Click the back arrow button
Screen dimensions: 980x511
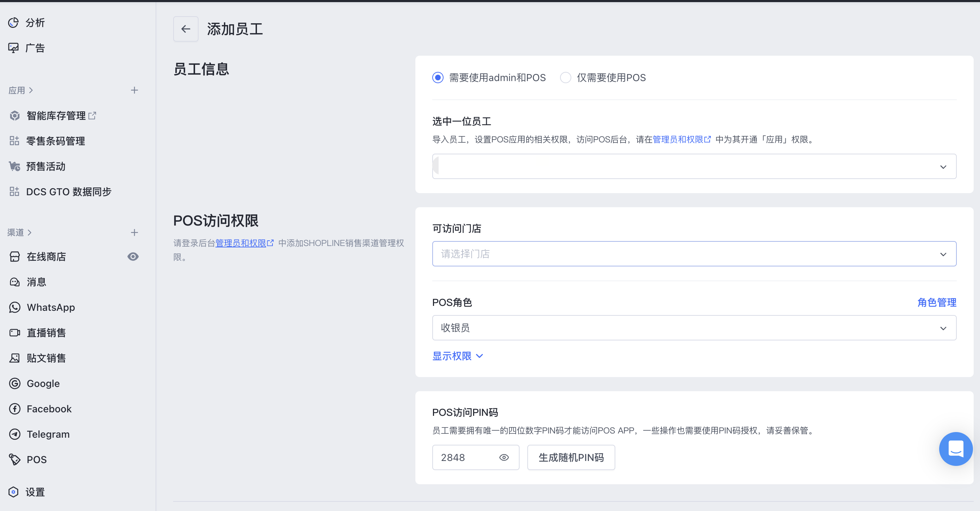click(x=186, y=29)
